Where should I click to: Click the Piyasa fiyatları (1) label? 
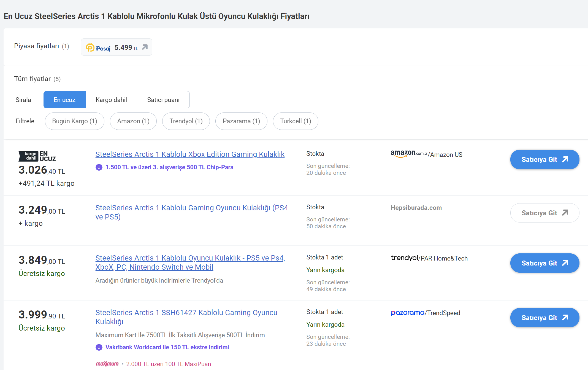coord(42,46)
